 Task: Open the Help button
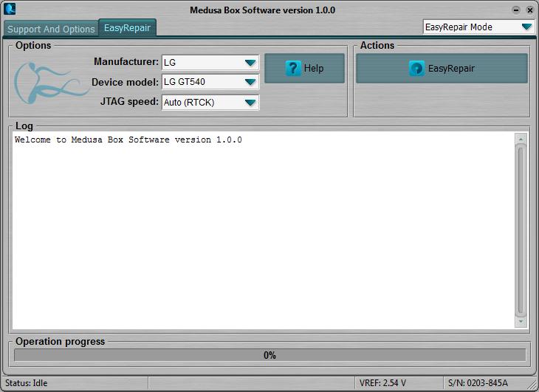[x=304, y=69]
